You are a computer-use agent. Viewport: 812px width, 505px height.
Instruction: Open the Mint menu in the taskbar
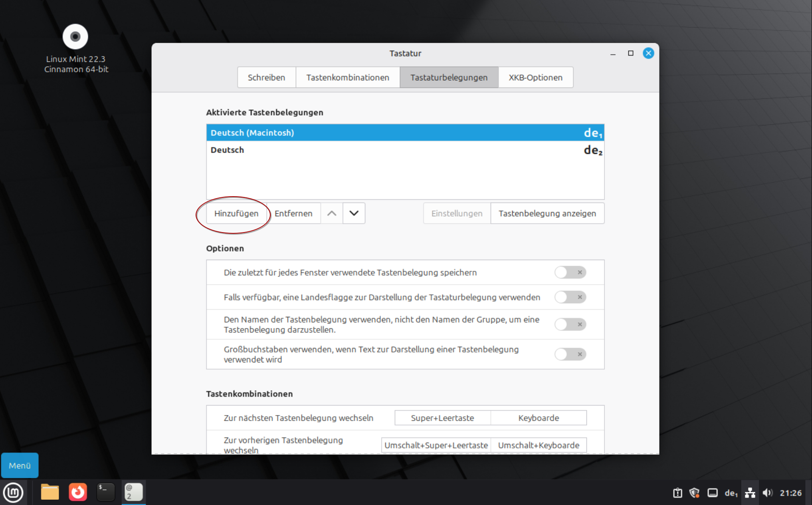tap(14, 492)
